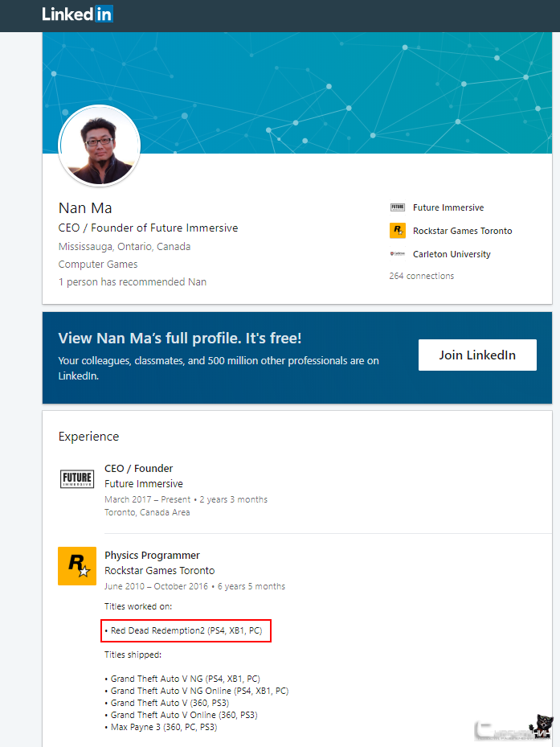560x747 pixels.
Task: Click 'View Nan Ma's full profile' heading
Action: click(179, 339)
